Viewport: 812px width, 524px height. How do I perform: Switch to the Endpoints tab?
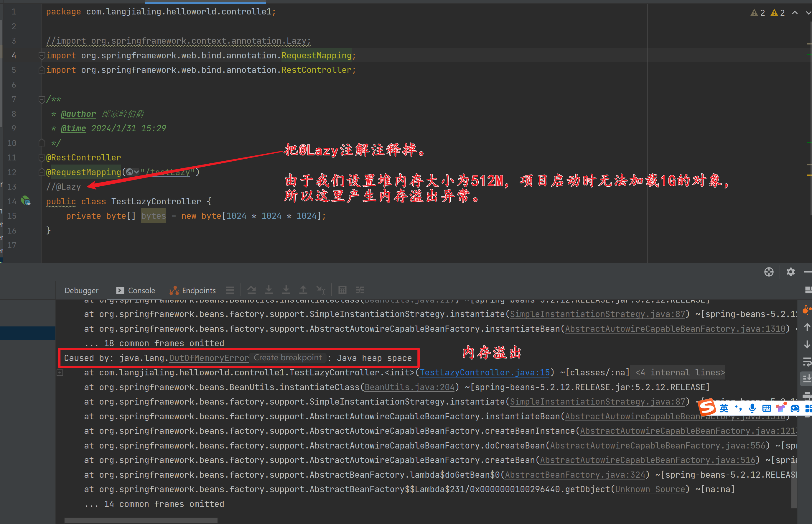tap(193, 290)
